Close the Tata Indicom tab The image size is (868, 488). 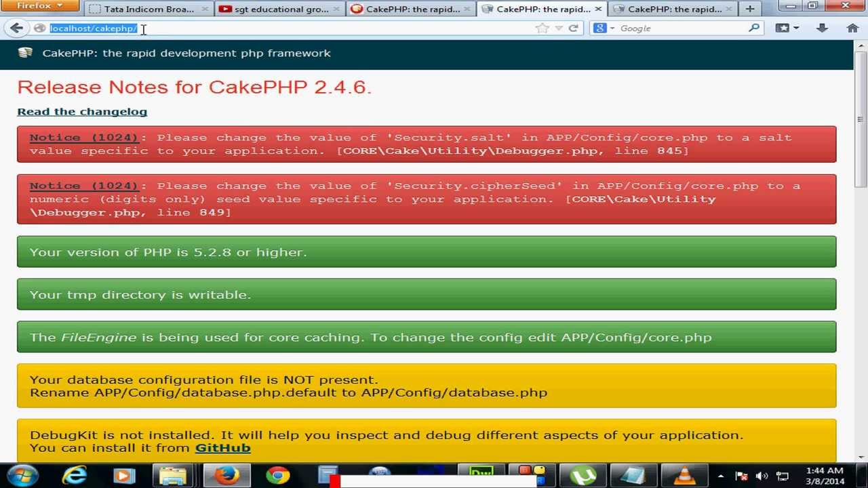205,9
